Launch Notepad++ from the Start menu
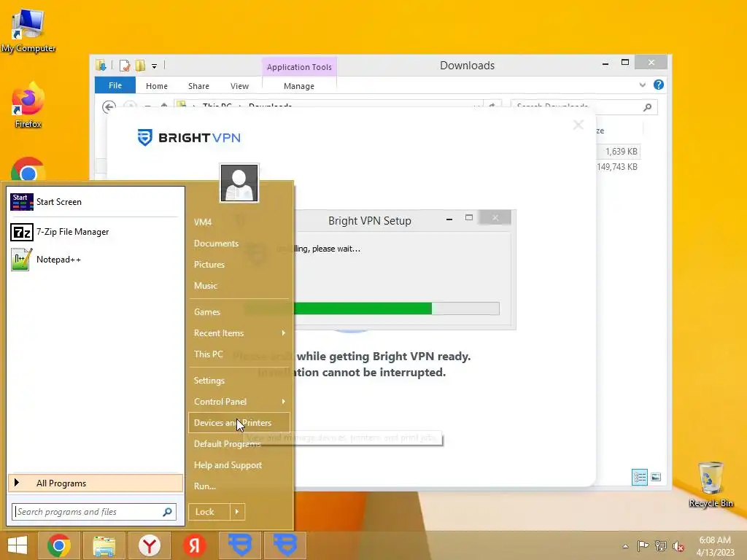The width and height of the screenshot is (747, 560). [94, 260]
